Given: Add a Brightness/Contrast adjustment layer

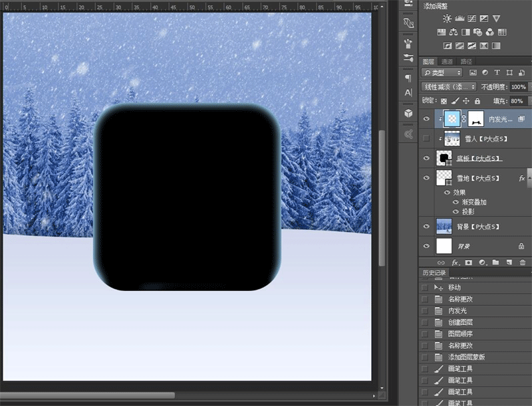Looking at the screenshot, I should point(447,19).
